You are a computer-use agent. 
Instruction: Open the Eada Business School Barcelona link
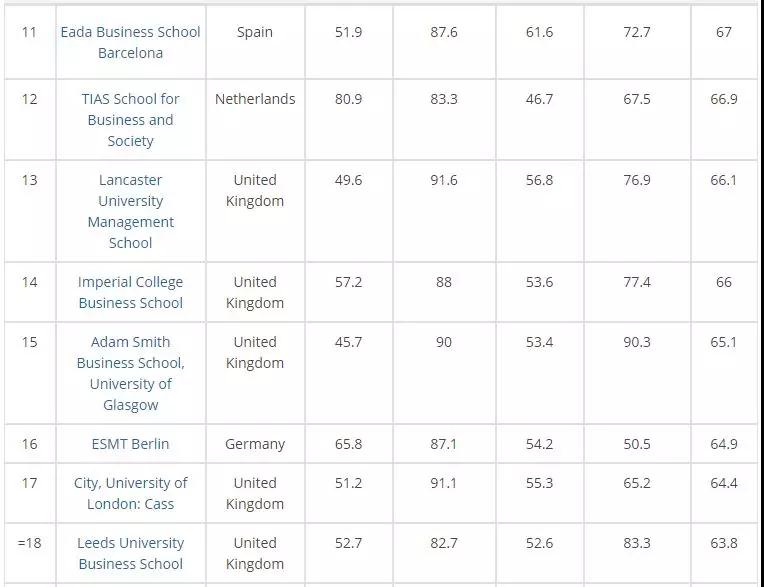[130, 42]
